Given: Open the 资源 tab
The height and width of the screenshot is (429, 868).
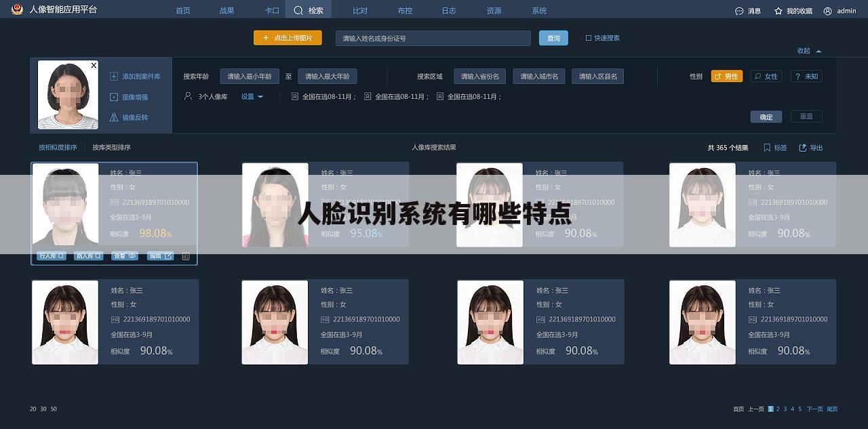Looking at the screenshot, I should pos(494,11).
